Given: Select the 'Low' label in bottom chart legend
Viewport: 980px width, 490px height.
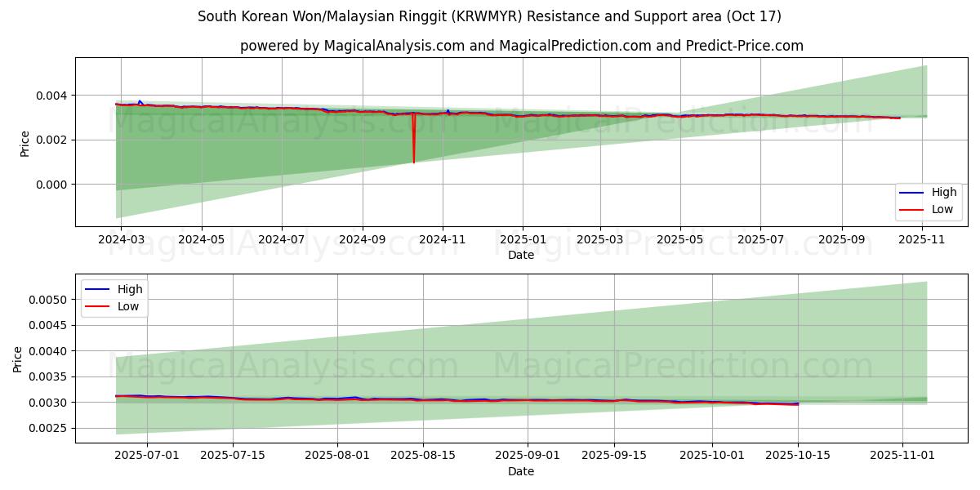Looking at the screenshot, I should (x=127, y=306).
